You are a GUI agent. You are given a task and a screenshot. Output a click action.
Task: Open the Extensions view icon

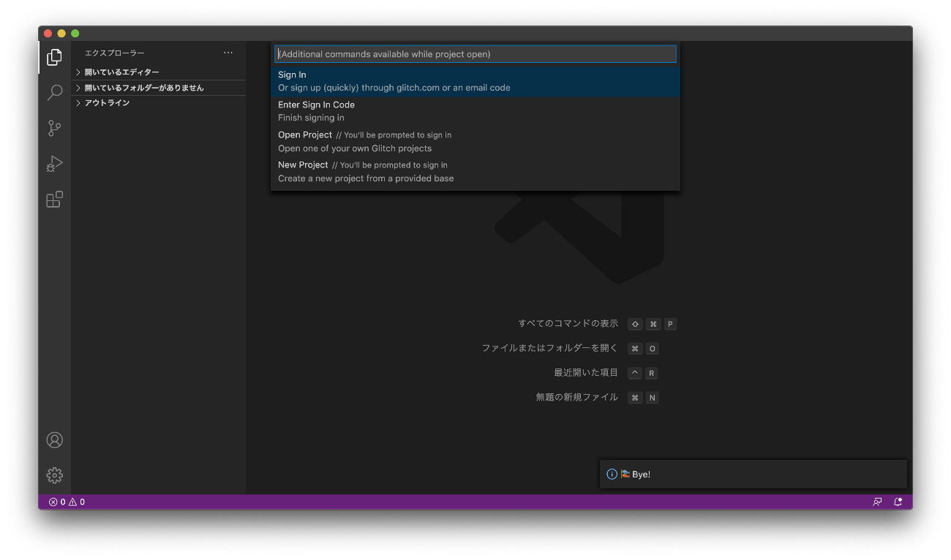pyautogui.click(x=54, y=200)
